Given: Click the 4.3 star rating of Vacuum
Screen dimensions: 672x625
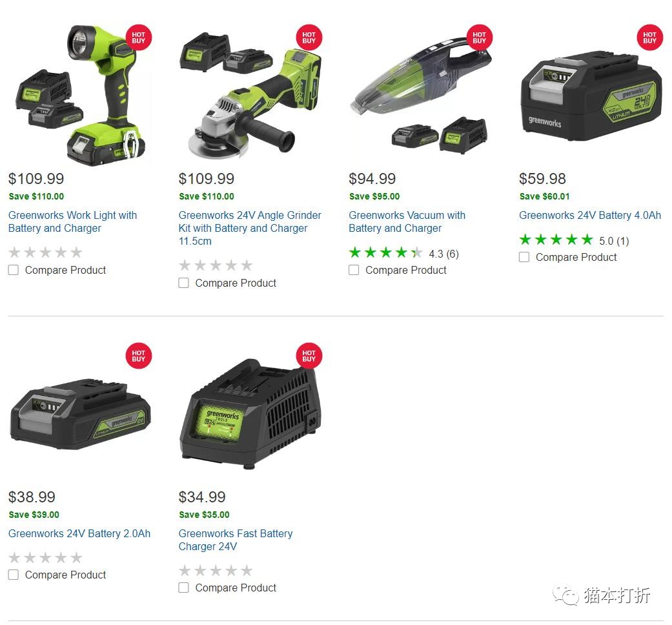Looking at the screenshot, I should (x=403, y=253).
